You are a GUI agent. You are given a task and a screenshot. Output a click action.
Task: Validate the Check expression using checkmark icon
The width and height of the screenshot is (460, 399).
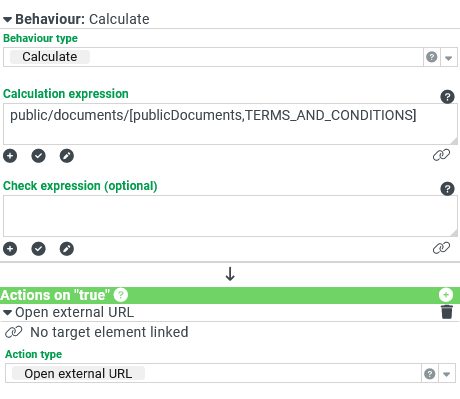click(38, 249)
